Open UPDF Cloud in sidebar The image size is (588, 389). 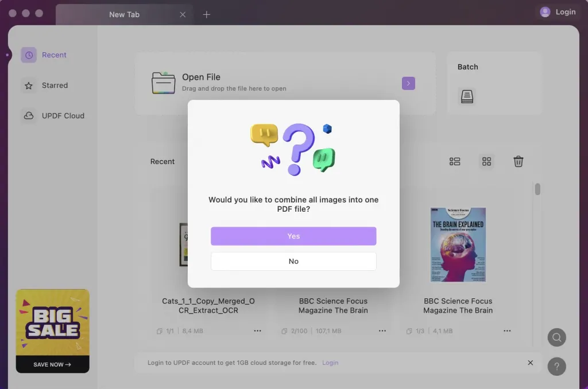coord(52,116)
